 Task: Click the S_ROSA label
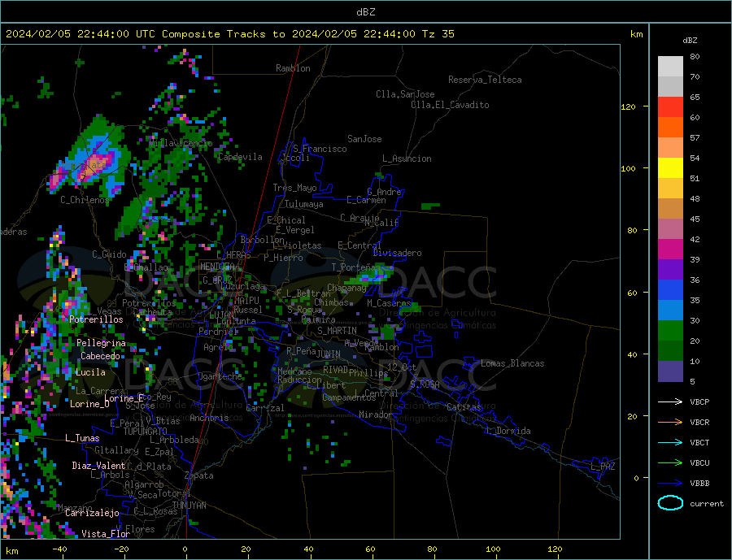pos(425,384)
